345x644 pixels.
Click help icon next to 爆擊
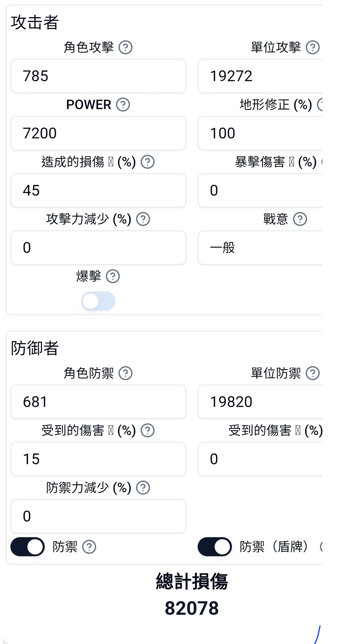113,276
